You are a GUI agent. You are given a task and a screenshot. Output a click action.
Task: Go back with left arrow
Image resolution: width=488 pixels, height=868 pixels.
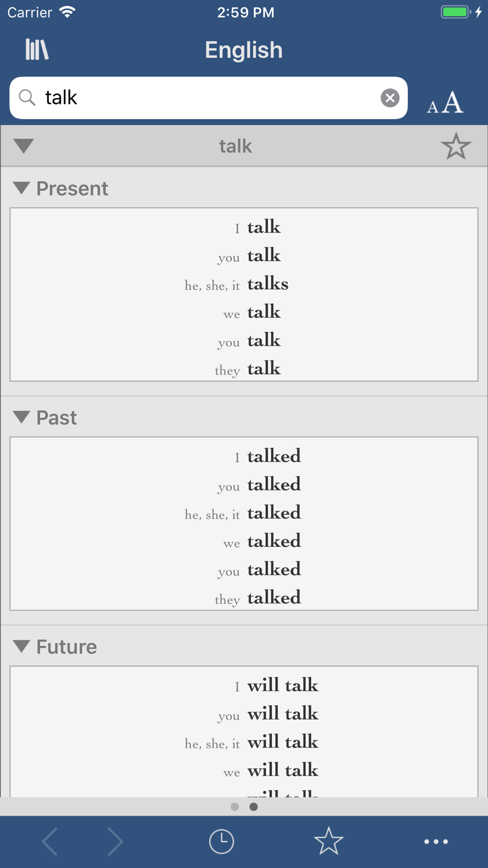click(50, 841)
